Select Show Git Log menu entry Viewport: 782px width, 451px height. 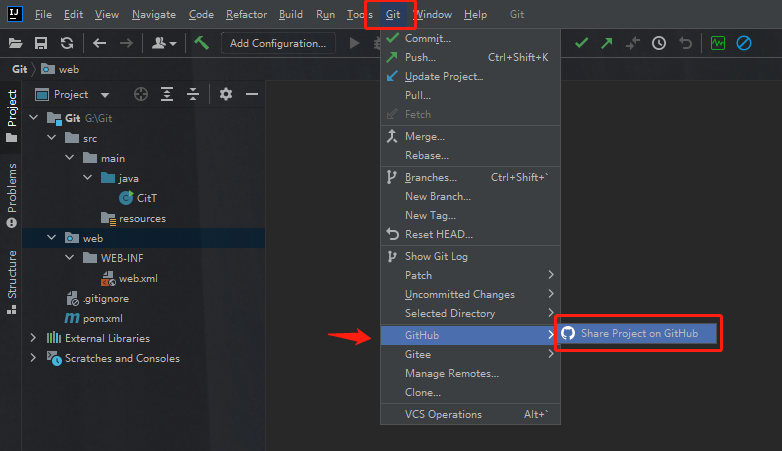click(x=470, y=256)
